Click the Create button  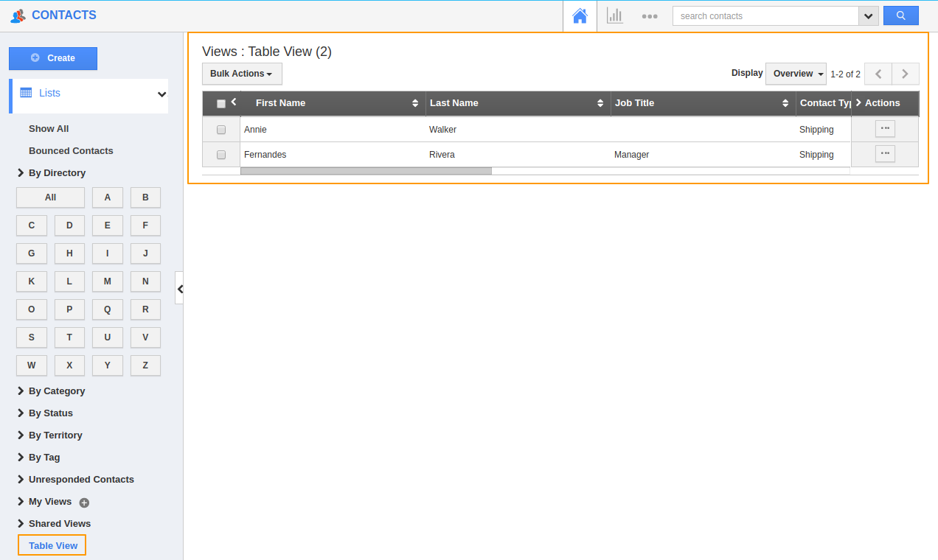[x=53, y=58]
